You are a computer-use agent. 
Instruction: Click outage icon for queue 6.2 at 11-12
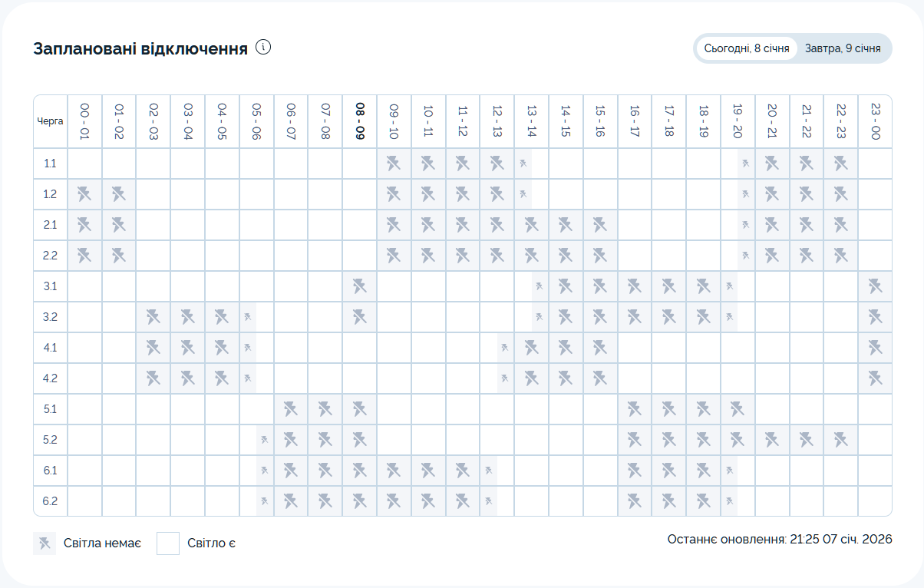click(x=463, y=501)
